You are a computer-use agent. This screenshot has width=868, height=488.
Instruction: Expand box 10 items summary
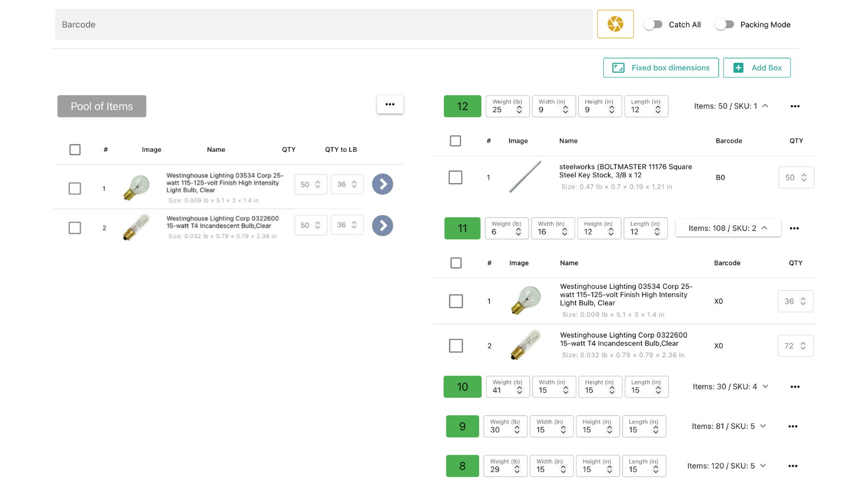(x=765, y=387)
